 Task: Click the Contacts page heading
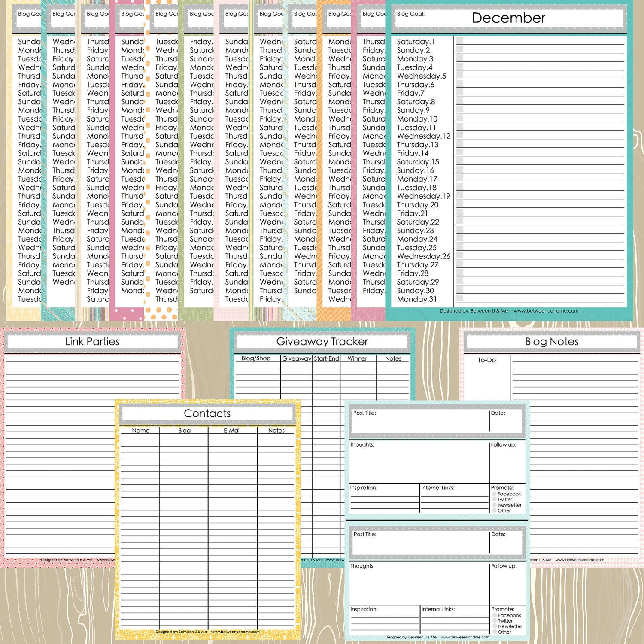(207, 413)
